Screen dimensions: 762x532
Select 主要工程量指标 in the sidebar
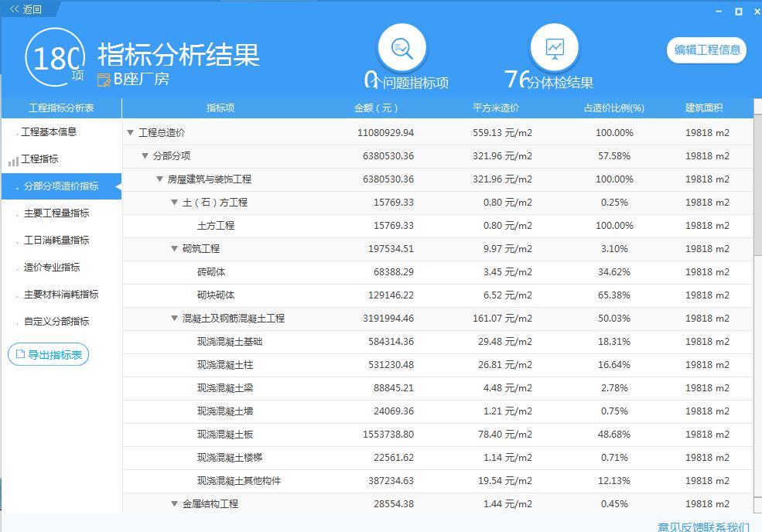(56, 213)
